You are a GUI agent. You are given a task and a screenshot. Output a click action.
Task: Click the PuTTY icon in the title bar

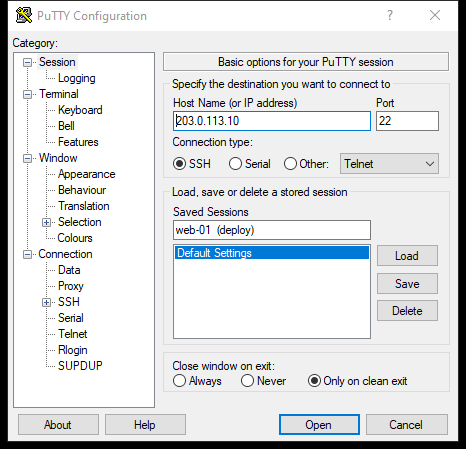pos(24,15)
